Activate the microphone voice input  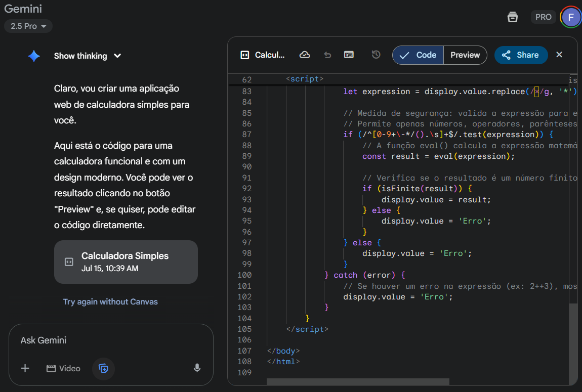(x=197, y=368)
